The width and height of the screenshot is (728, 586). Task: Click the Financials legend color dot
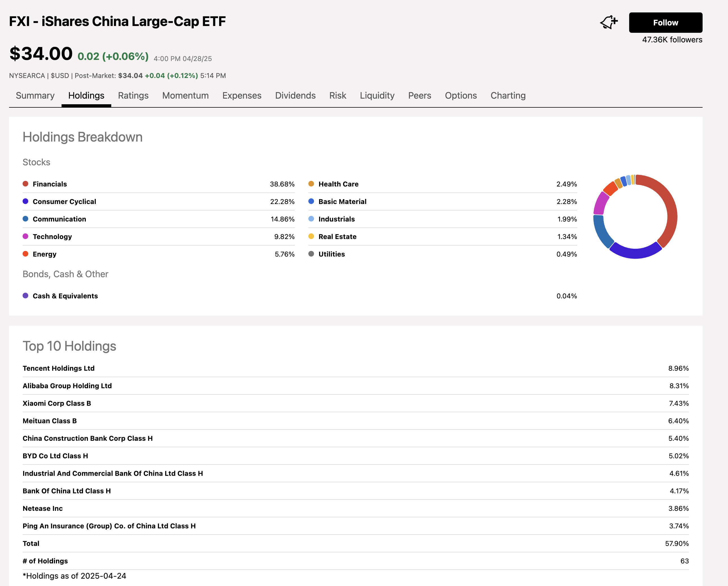(25, 183)
